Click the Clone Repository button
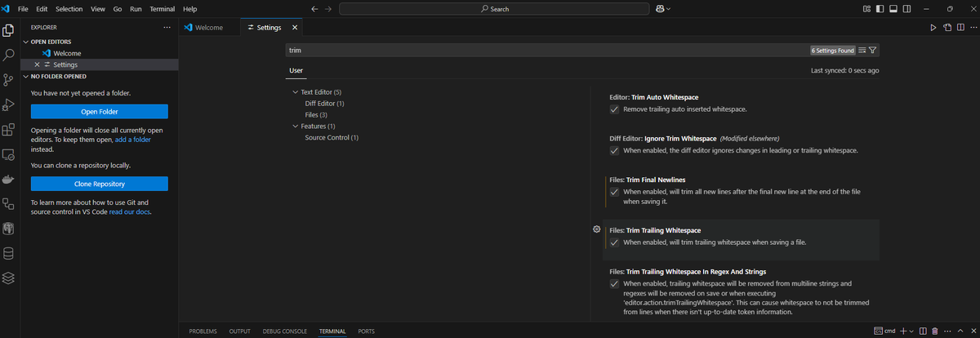Viewport: 980px width, 338px height. [99, 184]
